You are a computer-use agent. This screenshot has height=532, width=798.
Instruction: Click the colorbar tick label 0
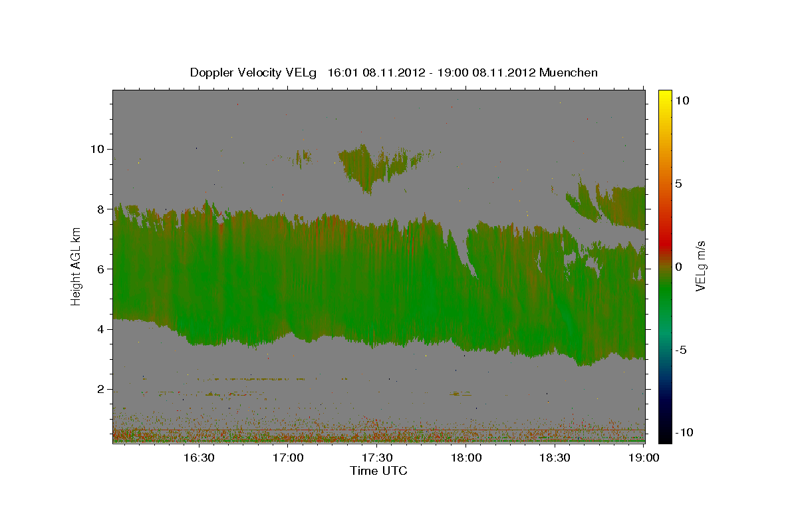coord(680,267)
